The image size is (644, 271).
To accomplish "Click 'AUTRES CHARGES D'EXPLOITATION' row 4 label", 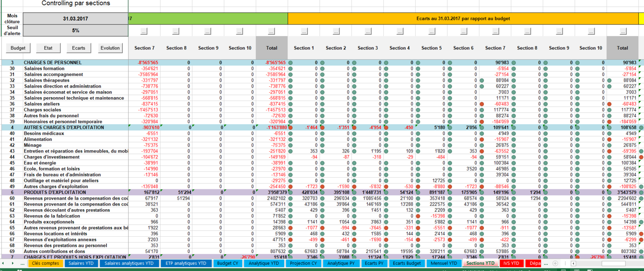I will 64,128.
